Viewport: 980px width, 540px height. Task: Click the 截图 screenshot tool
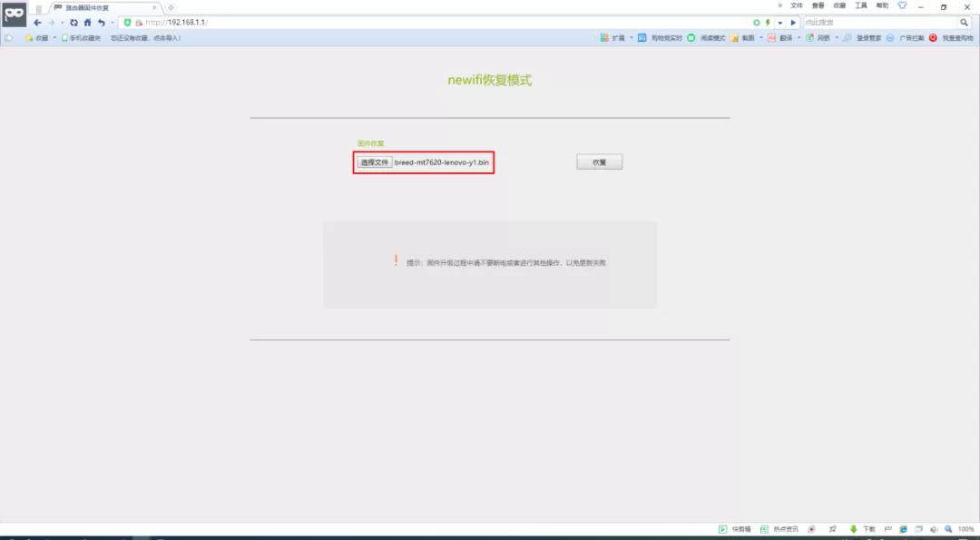click(742, 38)
